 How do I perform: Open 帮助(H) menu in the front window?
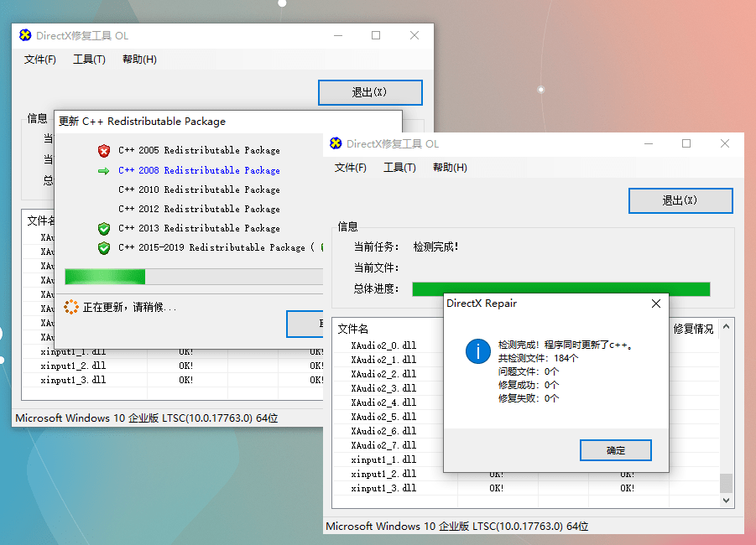point(450,168)
